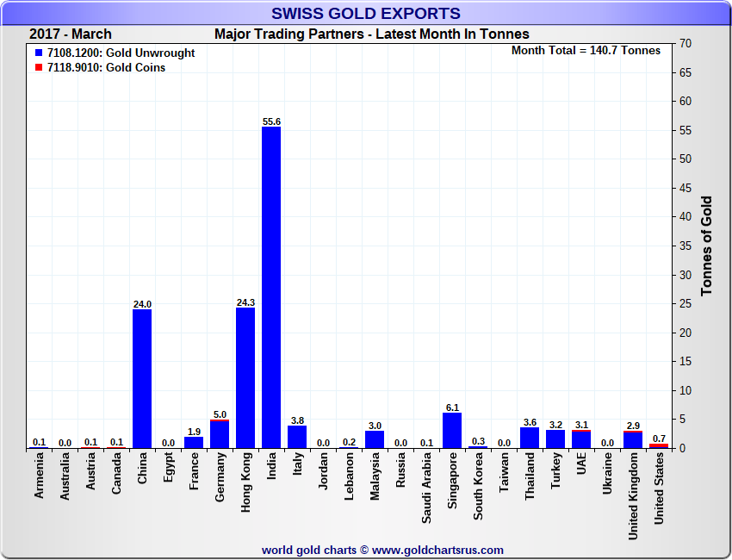Click the '24.3' value above Hong Kong
Image resolution: width=732 pixels, height=560 pixels.
tap(245, 302)
